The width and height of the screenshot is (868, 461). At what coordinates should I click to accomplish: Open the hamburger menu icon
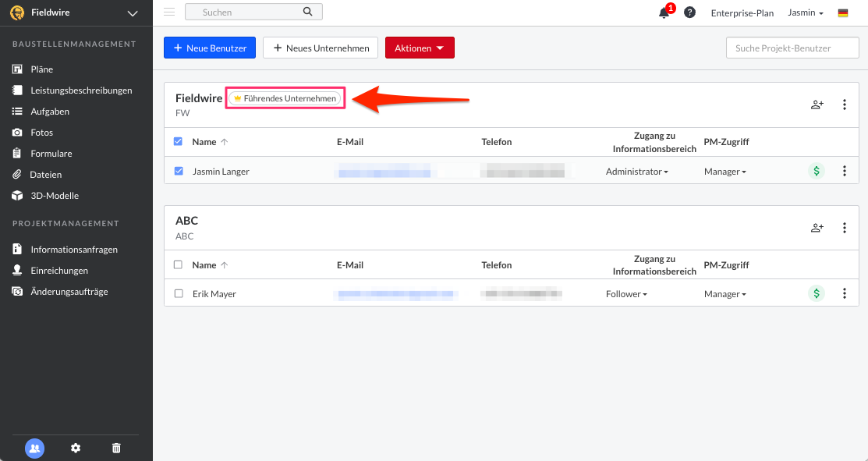pos(169,12)
